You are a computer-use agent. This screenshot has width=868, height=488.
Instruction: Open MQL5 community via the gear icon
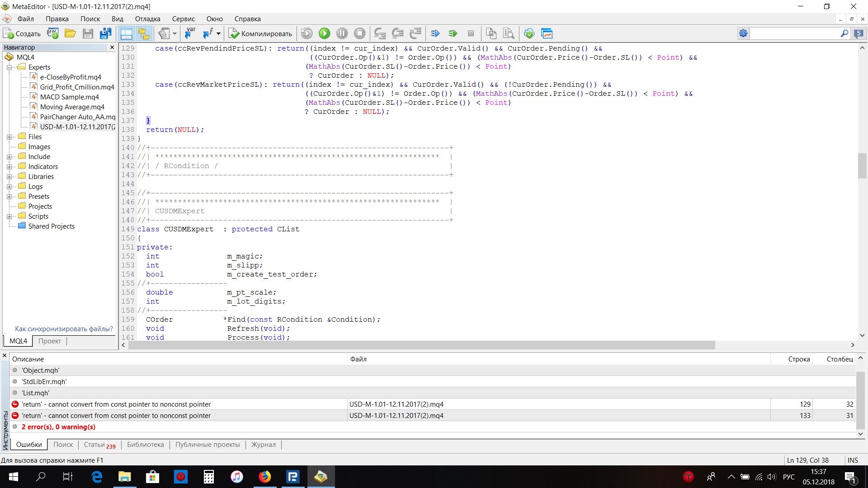[x=743, y=33]
